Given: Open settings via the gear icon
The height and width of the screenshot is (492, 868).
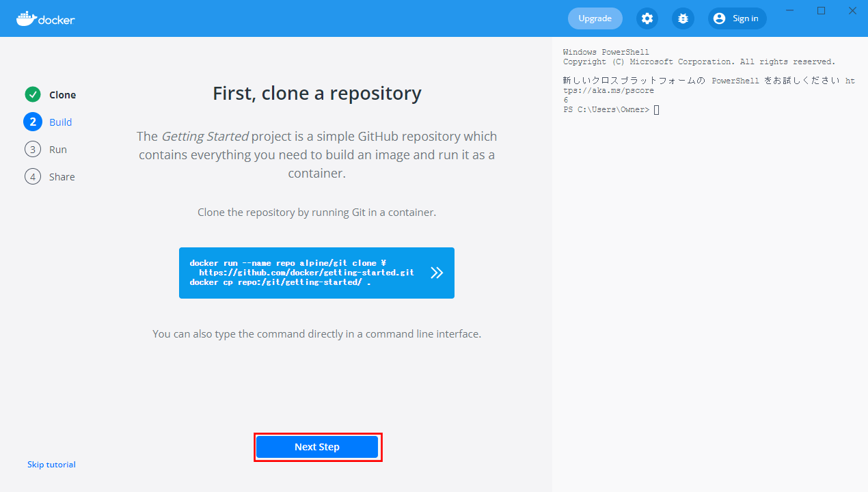Looking at the screenshot, I should 647,18.
